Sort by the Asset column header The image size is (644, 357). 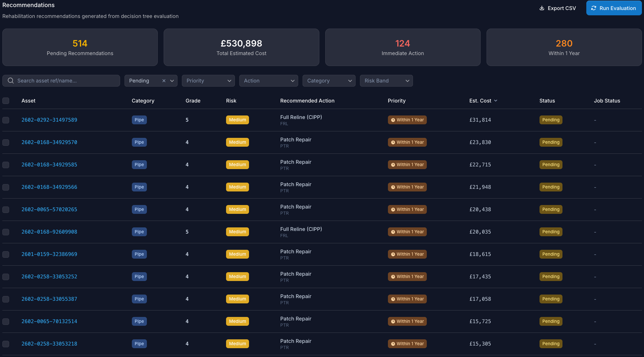[28, 101]
